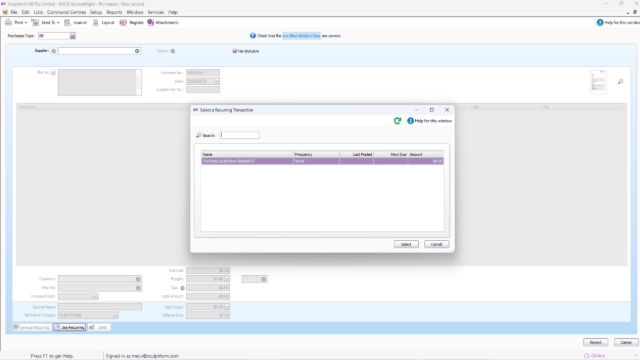Click the Send To dropdown arrow
This screenshot has height=360, width=640.
[x=58, y=23]
